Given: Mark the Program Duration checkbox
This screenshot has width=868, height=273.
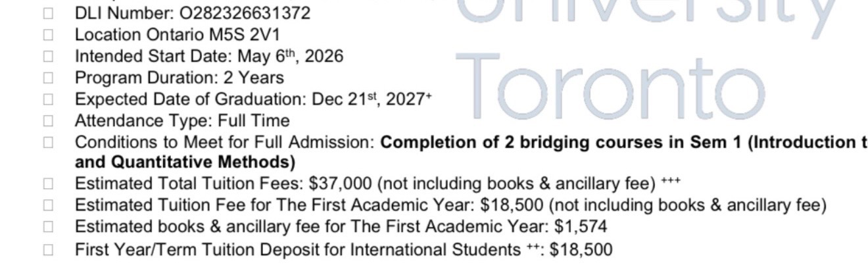Looking at the screenshot, I should click(48, 78).
